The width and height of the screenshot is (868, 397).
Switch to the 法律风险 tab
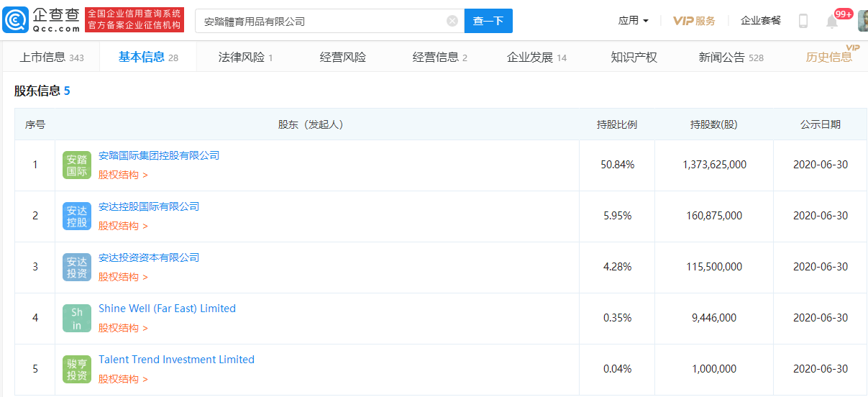tap(245, 58)
